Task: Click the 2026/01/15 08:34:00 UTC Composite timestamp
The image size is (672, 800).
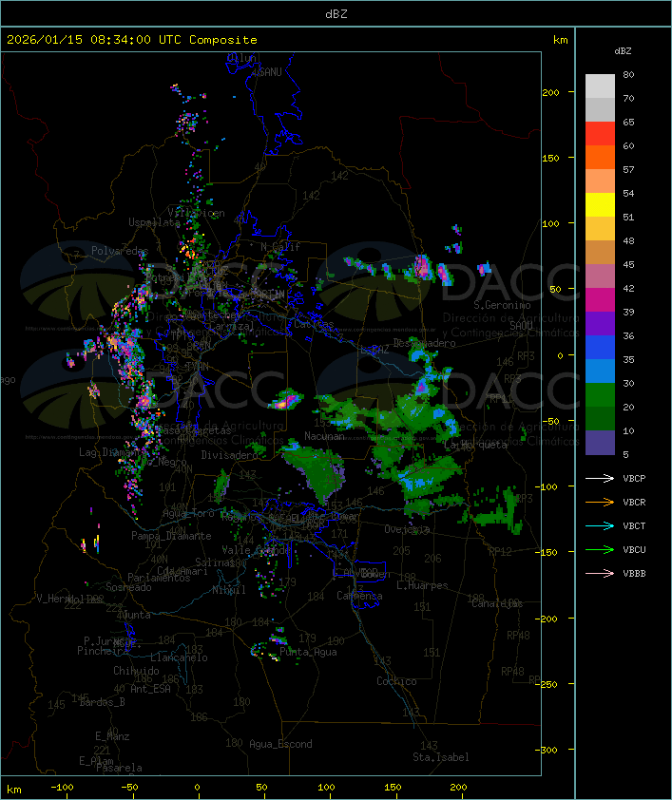Action: pos(132,40)
